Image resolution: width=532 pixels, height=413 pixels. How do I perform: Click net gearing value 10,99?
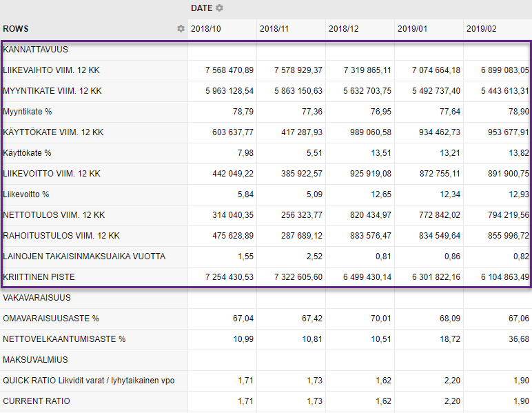[243, 339]
